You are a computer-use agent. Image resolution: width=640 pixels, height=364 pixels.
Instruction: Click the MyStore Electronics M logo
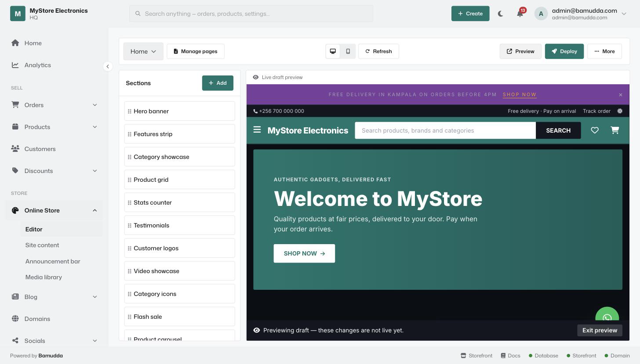18,14
